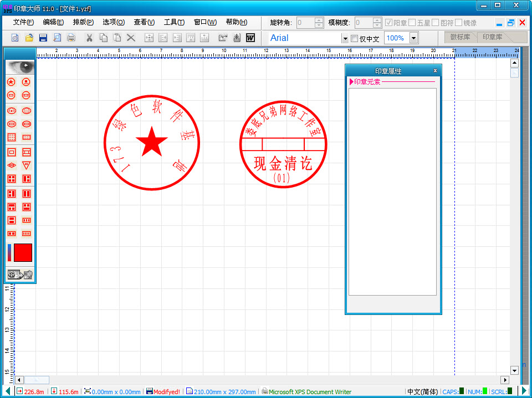Select the four-cell wide rectangle stamp template
The height and width of the screenshot is (398, 532).
pyautogui.click(x=27, y=234)
